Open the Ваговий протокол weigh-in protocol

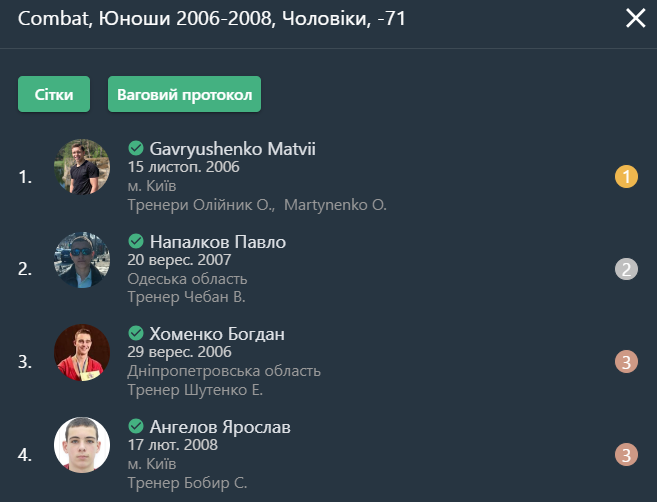point(184,94)
